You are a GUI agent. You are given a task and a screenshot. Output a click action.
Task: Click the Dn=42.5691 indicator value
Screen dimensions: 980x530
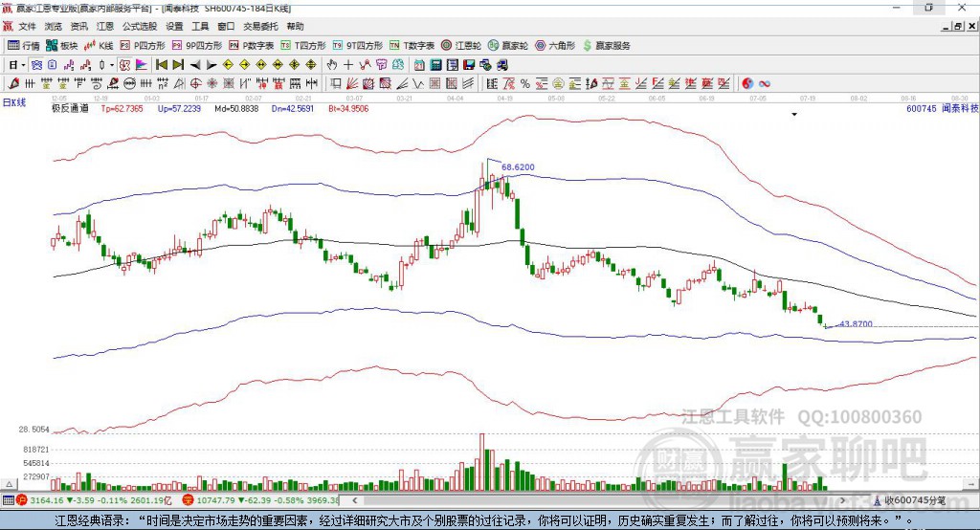293,109
